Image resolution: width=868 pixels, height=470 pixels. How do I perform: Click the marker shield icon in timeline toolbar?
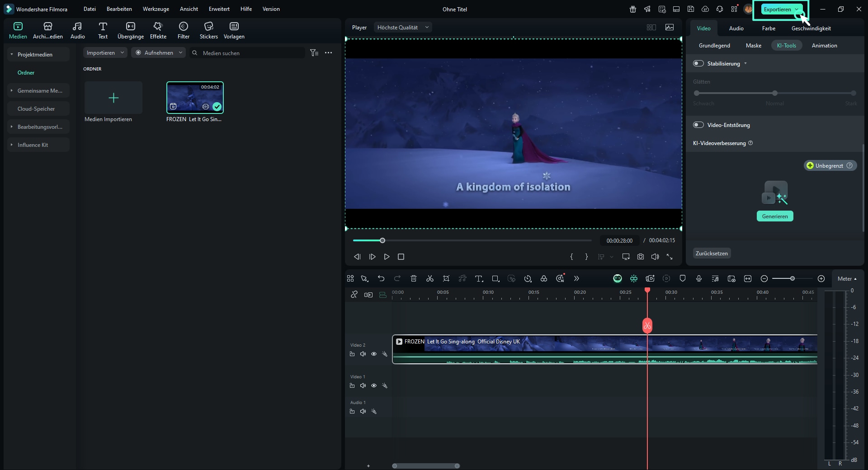[x=683, y=278]
